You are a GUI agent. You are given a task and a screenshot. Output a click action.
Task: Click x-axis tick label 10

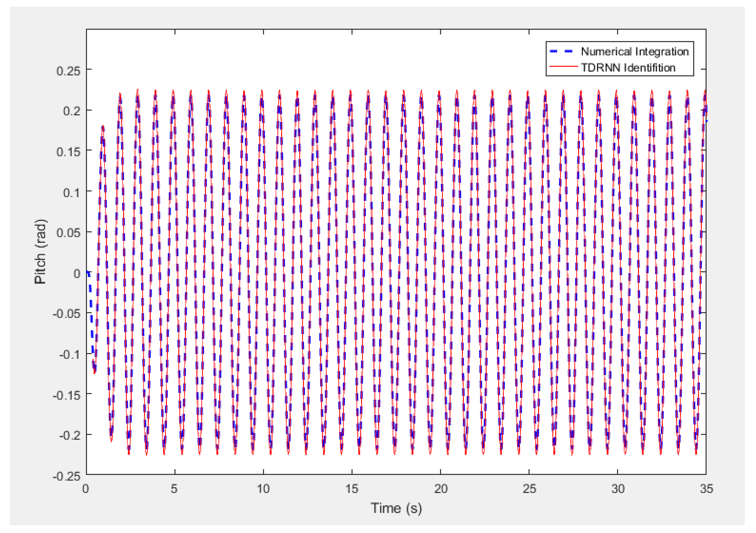[x=263, y=489]
